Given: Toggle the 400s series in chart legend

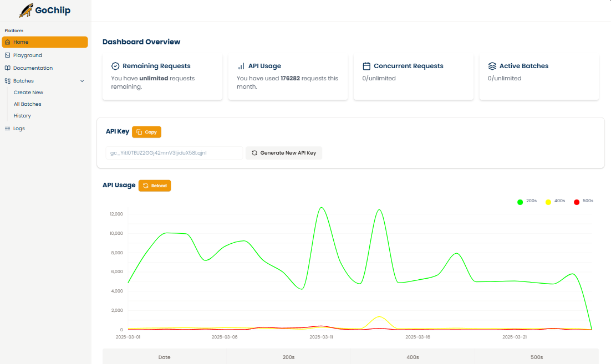Looking at the screenshot, I should pyautogui.click(x=554, y=201).
